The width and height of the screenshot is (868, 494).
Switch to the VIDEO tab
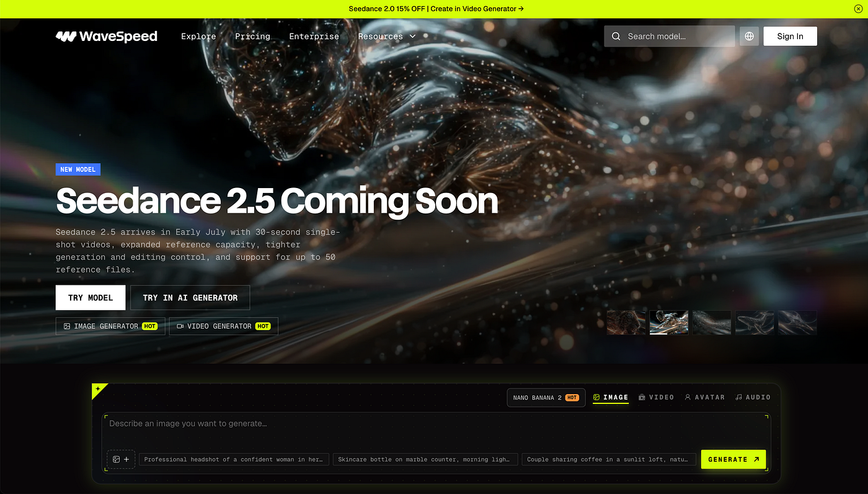(656, 397)
